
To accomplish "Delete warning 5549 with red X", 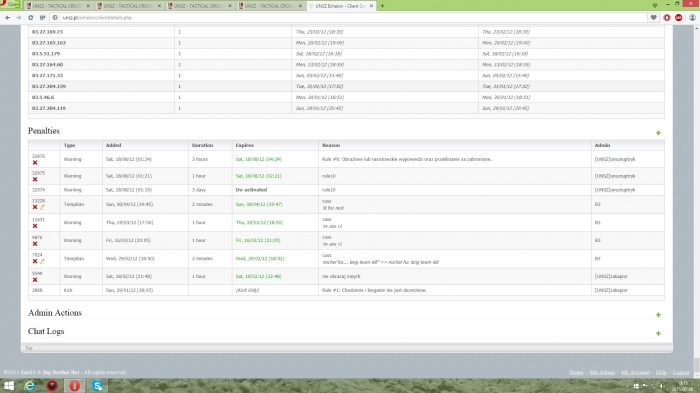I will pyautogui.click(x=35, y=280).
